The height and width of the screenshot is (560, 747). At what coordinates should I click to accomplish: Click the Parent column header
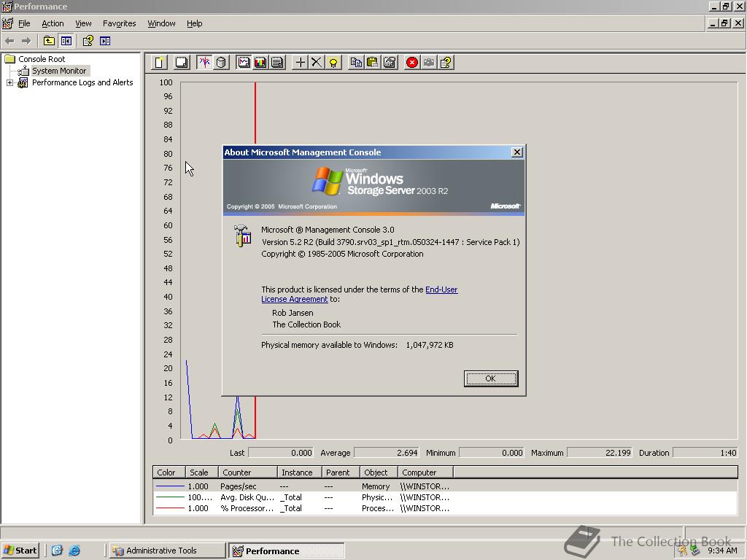click(341, 472)
